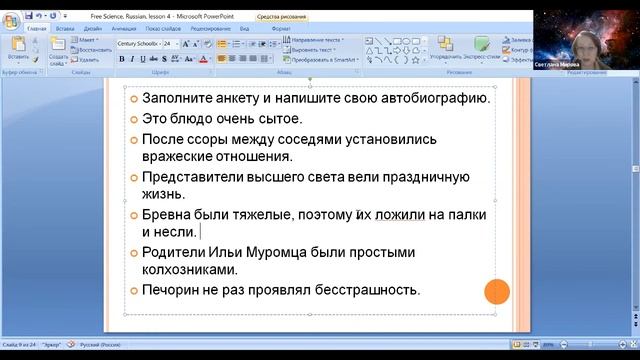The image size is (640, 360).
Task: Click Преобразовать в SmartArt button
Action: [x=321, y=60]
